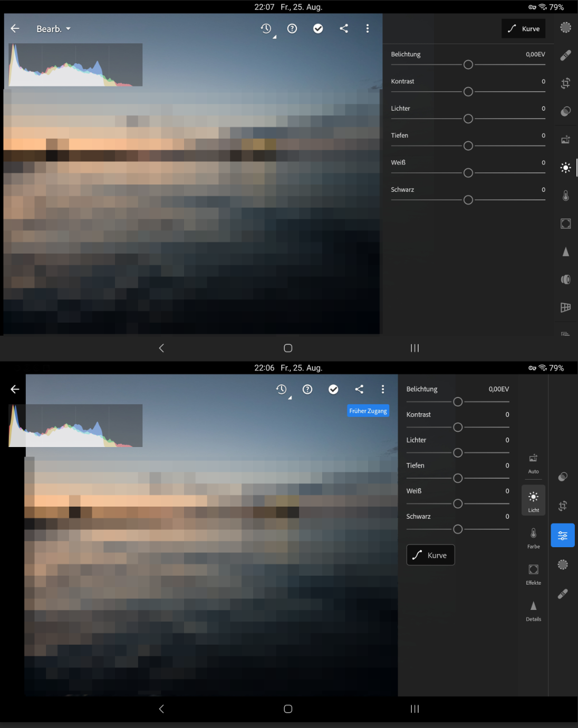Open the three-dot overflow menu

click(368, 28)
